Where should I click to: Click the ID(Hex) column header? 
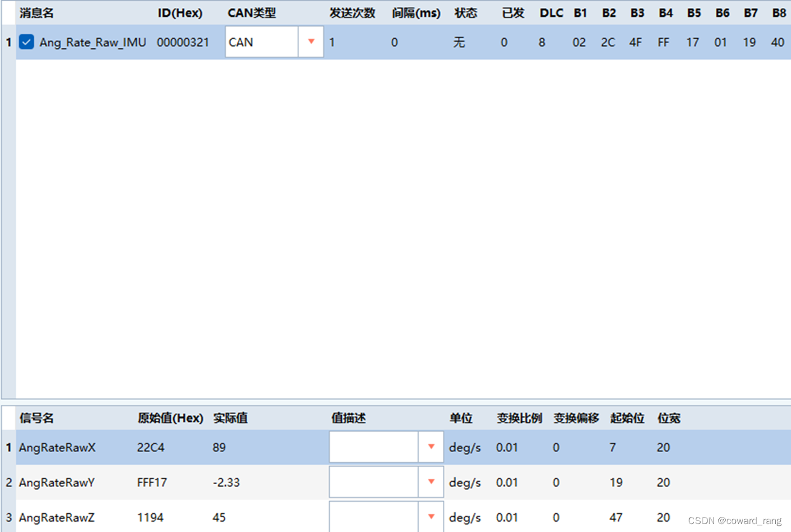180,13
